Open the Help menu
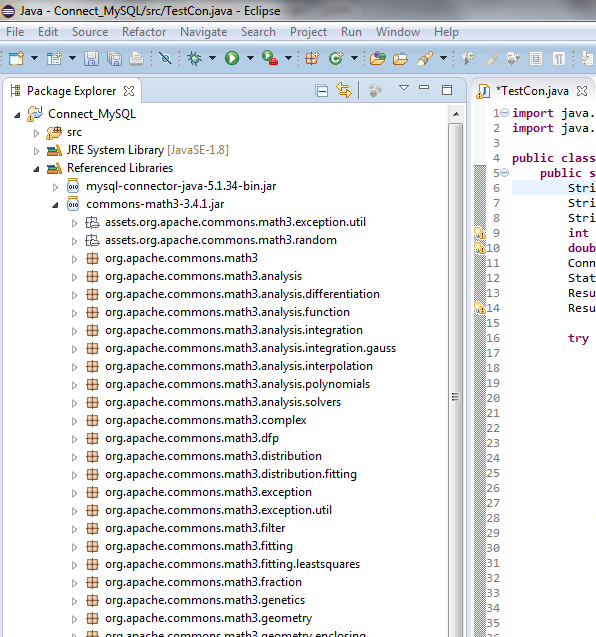The height and width of the screenshot is (637, 596). pos(446,32)
